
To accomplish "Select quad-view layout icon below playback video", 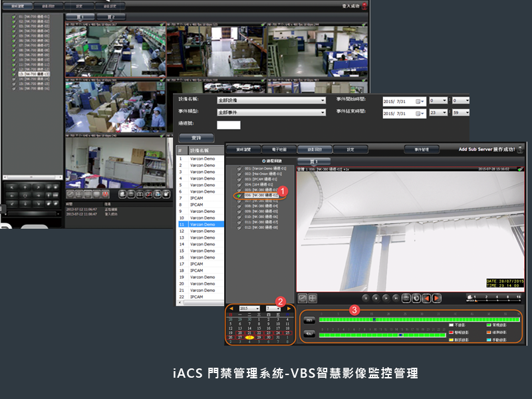I will (x=313, y=299).
